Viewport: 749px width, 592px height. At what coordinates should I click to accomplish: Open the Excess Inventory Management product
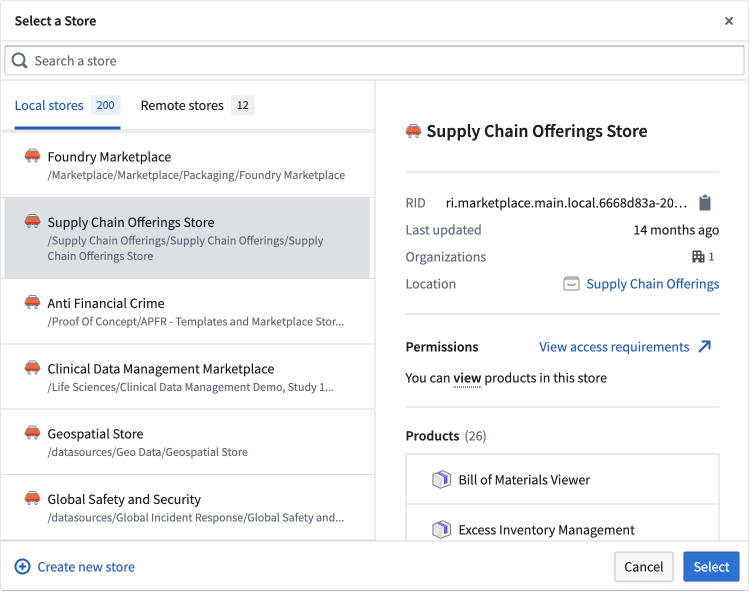coord(562,523)
